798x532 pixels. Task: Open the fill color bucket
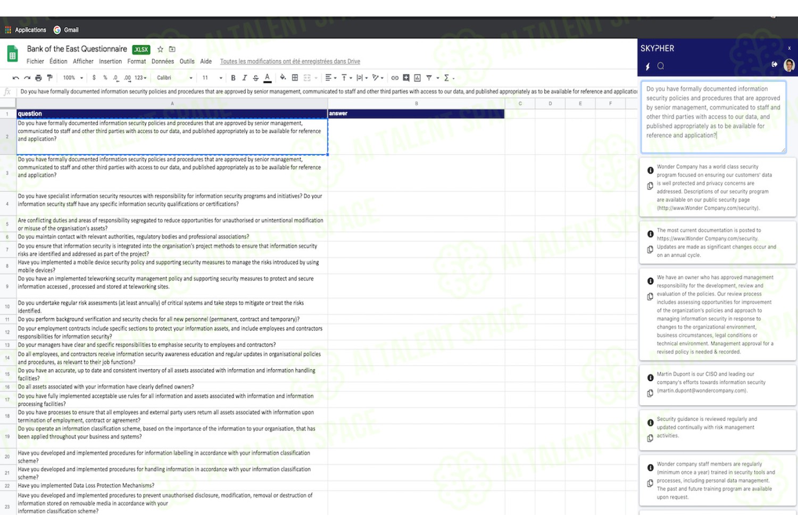coord(283,78)
